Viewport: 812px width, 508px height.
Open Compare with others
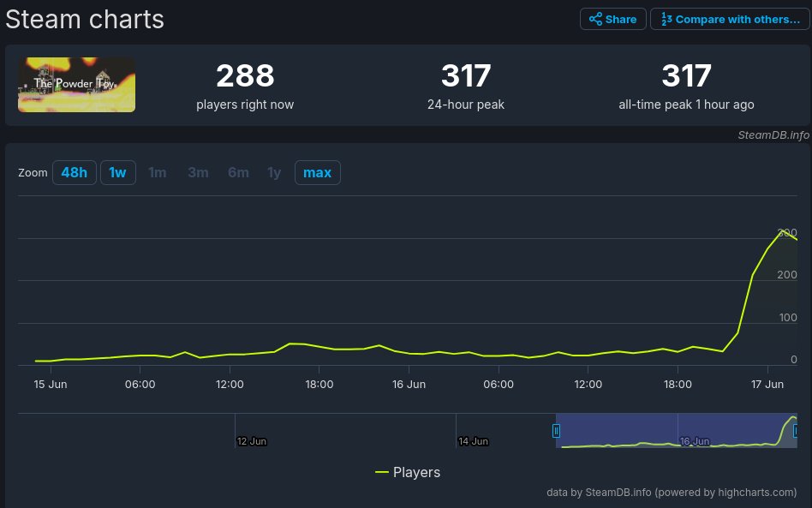pyautogui.click(x=730, y=19)
